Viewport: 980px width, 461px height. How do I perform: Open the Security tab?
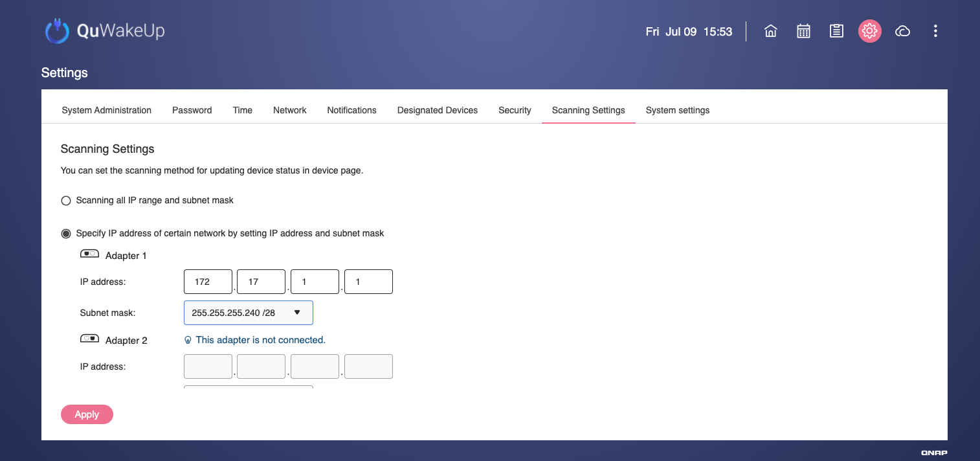(x=515, y=110)
